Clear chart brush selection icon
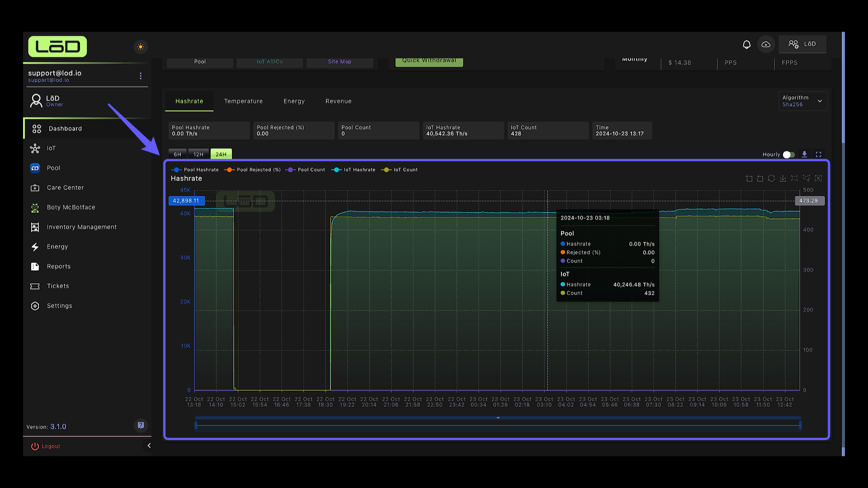The width and height of the screenshot is (868, 488). (x=818, y=178)
